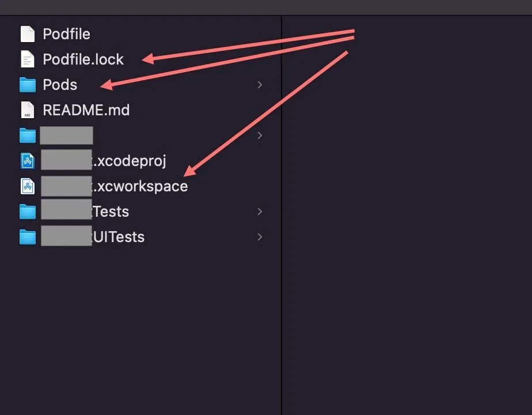
Task: Click the Podfile document icon
Action: point(28,34)
